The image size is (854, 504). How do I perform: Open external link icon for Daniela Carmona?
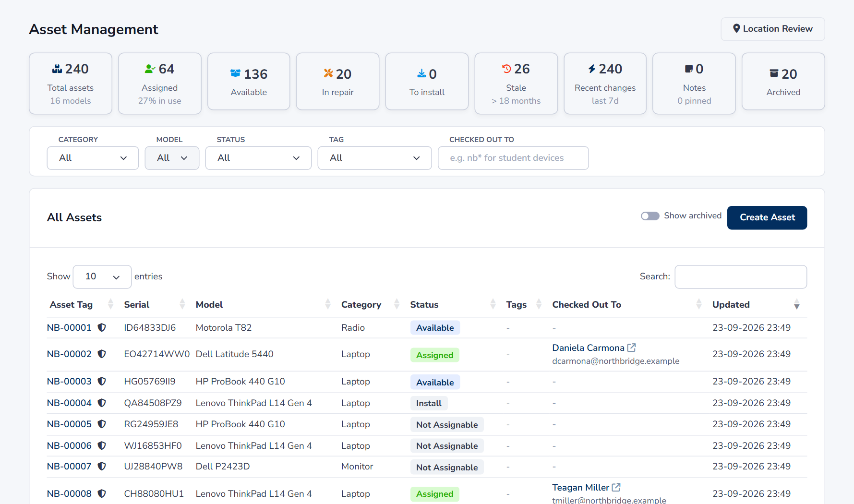click(x=632, y=348)
